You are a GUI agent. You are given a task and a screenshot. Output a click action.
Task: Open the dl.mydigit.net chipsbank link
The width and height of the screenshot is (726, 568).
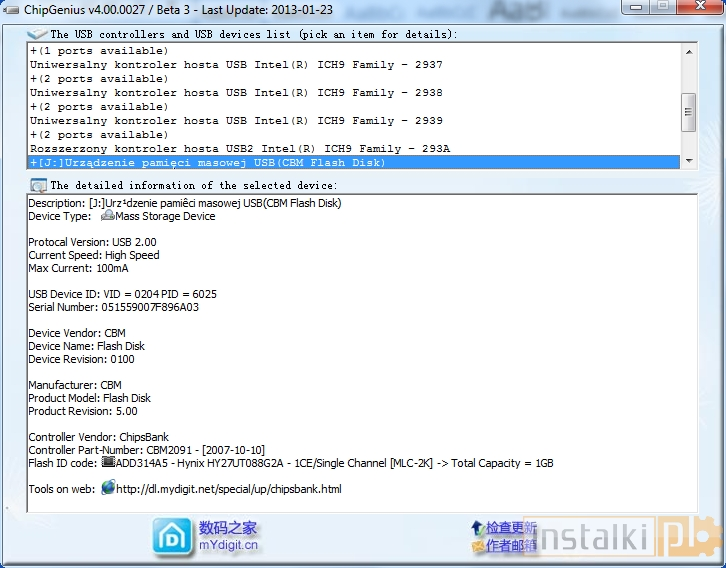point(228,489)
